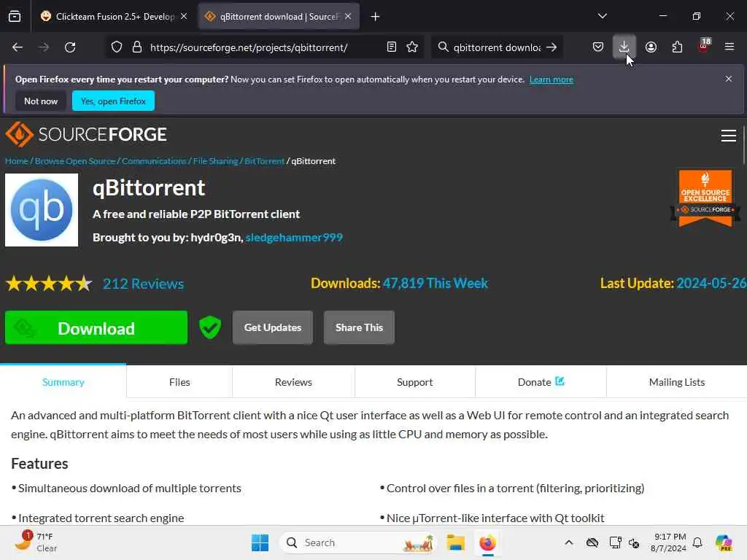The height and width of the screenshot is (560, 747).
Task: Switch to the Files tab
Action: (179, 382)
